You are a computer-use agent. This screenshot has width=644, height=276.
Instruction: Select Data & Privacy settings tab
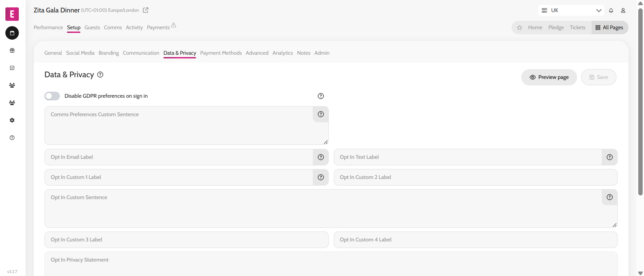180,53
